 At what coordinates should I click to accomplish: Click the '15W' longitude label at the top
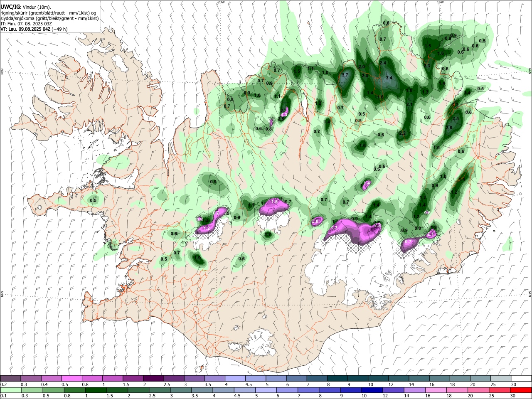[440, 2]
